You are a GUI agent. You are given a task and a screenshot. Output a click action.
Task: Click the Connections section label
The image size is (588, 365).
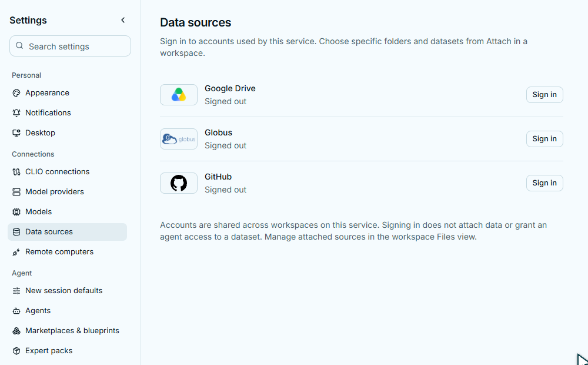click(33, 154)
